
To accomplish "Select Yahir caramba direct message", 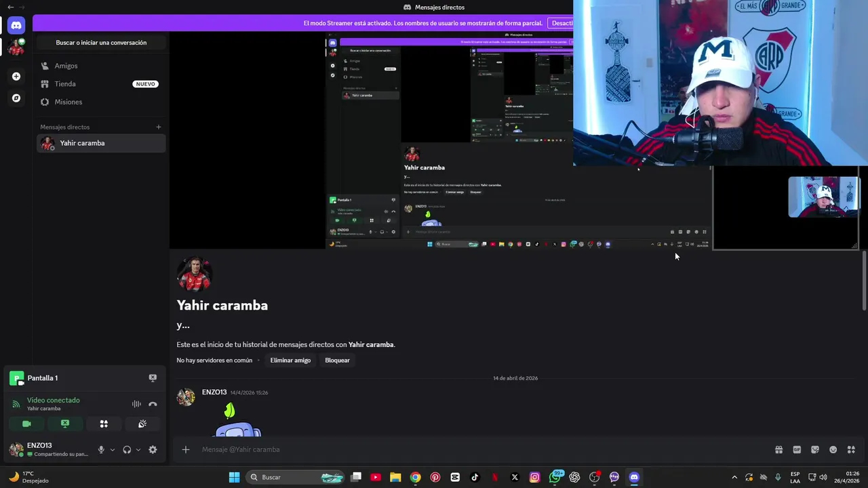I will [101, 143].
